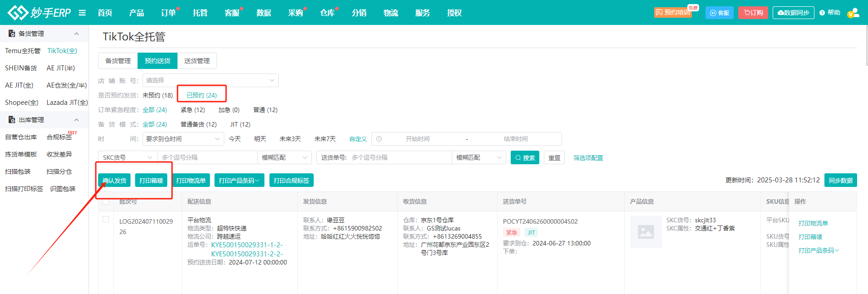Open the 产品 top menu

click(x=137, y=13)
